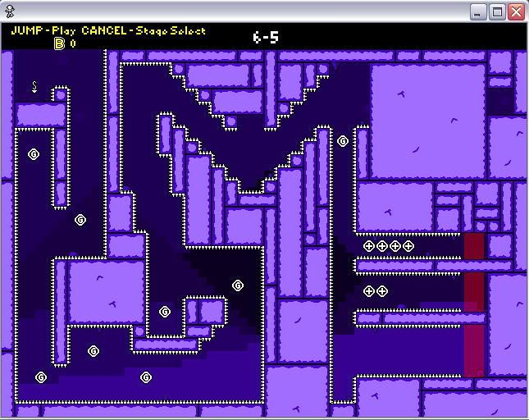Screen dimensions: 529x420
Task: Click the yellow B badge counter icon
Action: [x=59, y=43]
